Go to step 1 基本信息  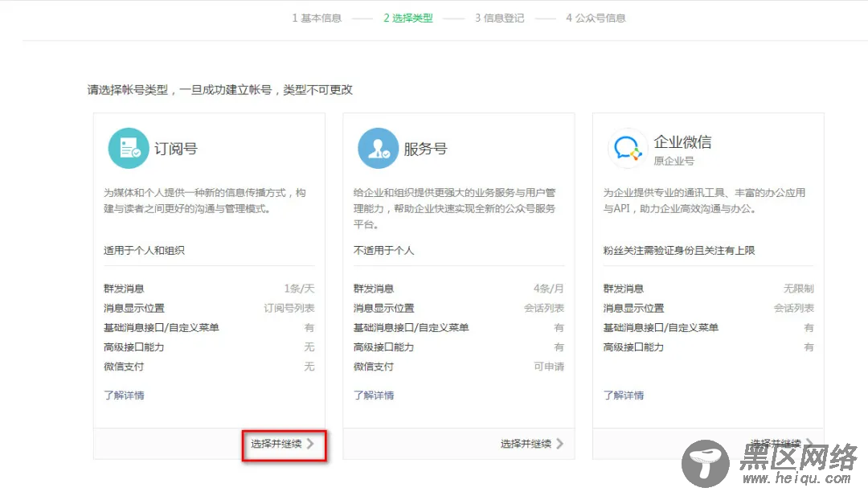[x=317, y=18]
